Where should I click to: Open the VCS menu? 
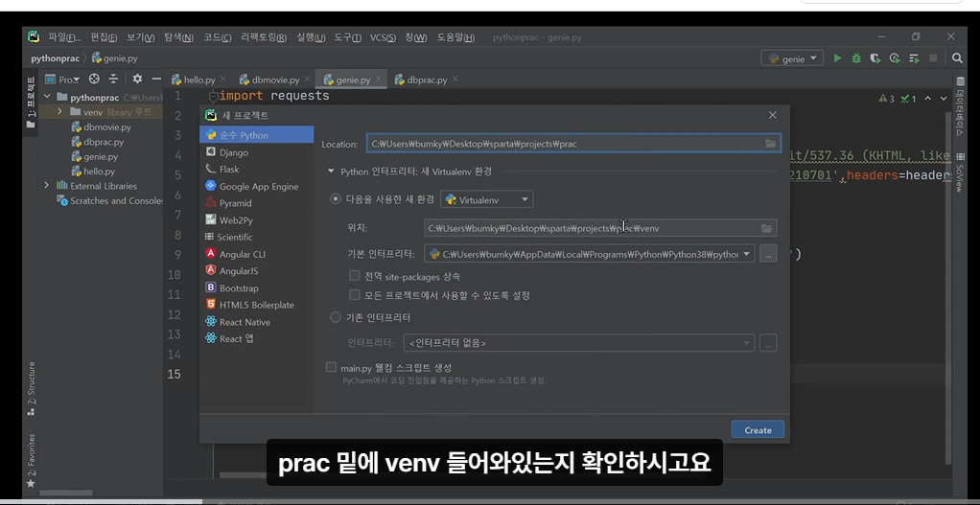click(383, 37)
